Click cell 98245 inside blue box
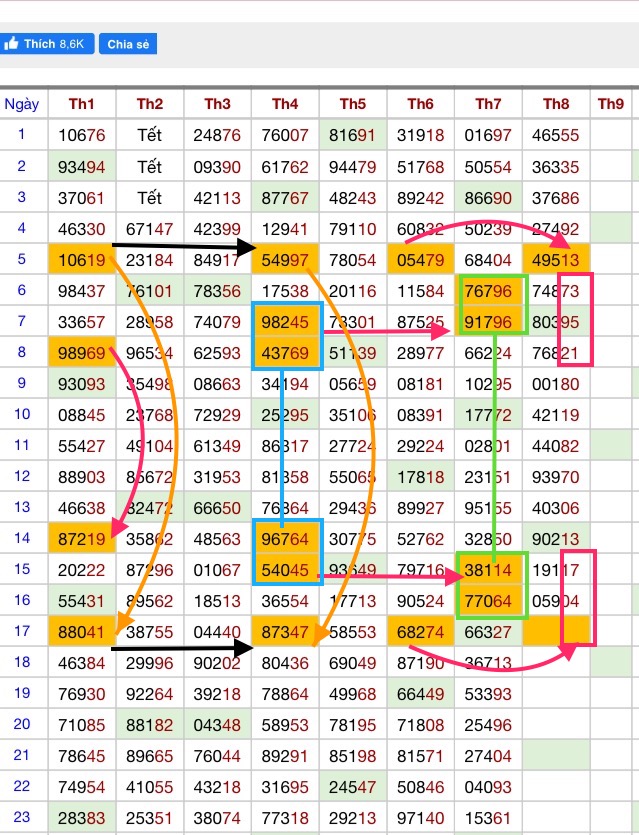The image size is (639, 835). [285, 323]
